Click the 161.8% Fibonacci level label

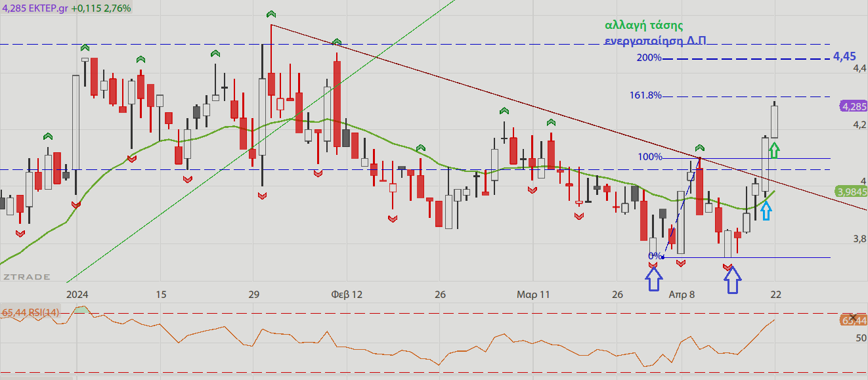point(645,95)
